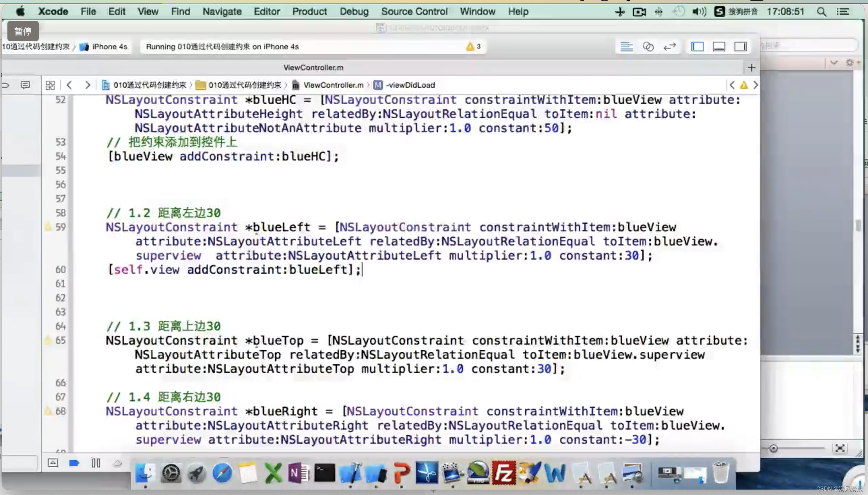Toggle the warning indicator on line 65
Viewport: 868px width, 495px height.
[x=47, y=340]
